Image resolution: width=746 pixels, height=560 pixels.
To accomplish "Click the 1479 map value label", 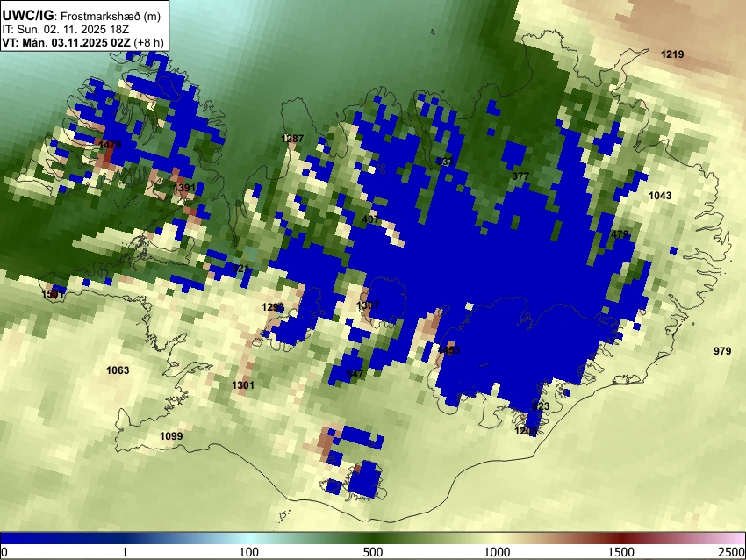I will coord(110,145).
